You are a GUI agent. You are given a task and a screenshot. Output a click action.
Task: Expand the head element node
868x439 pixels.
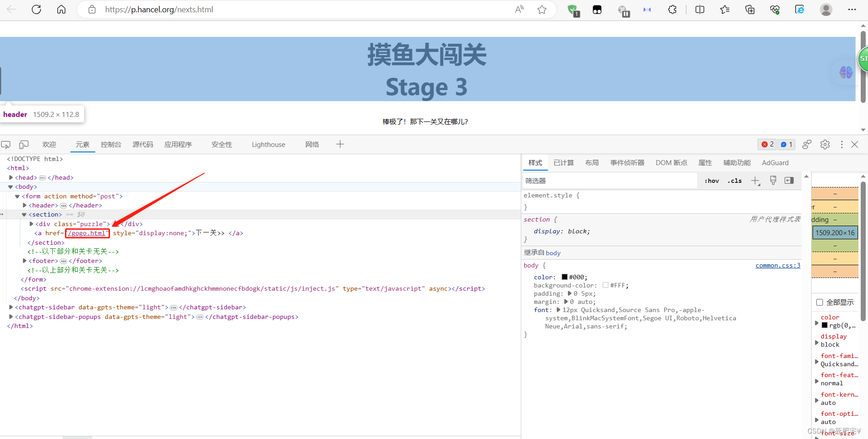click(x=11, y=177)
